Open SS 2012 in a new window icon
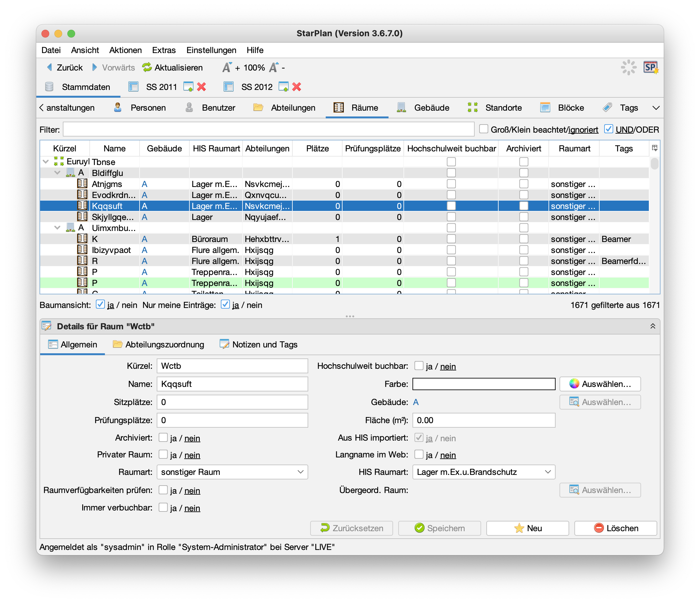 tap(283, 87)
